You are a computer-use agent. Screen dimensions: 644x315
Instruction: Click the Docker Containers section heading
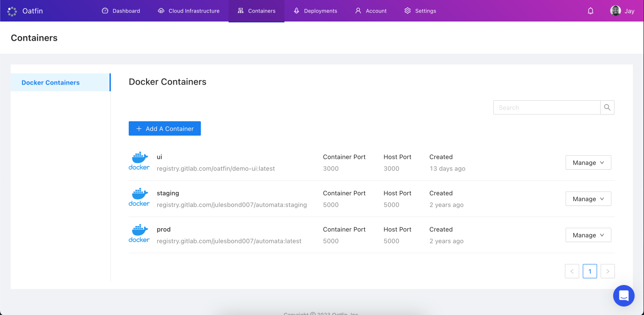tap(168, 82)
